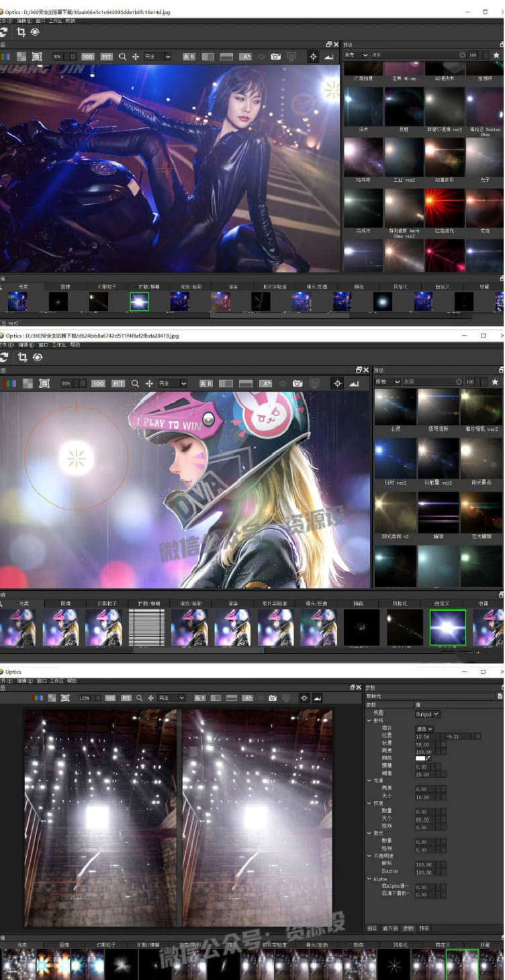Click the fit-frame icon in helmet girl window

tap(44, 383)
